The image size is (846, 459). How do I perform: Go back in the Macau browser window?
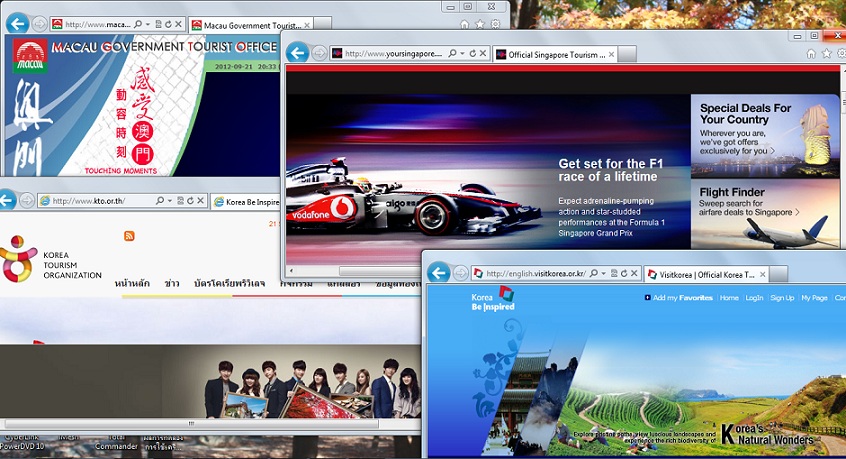18,24
